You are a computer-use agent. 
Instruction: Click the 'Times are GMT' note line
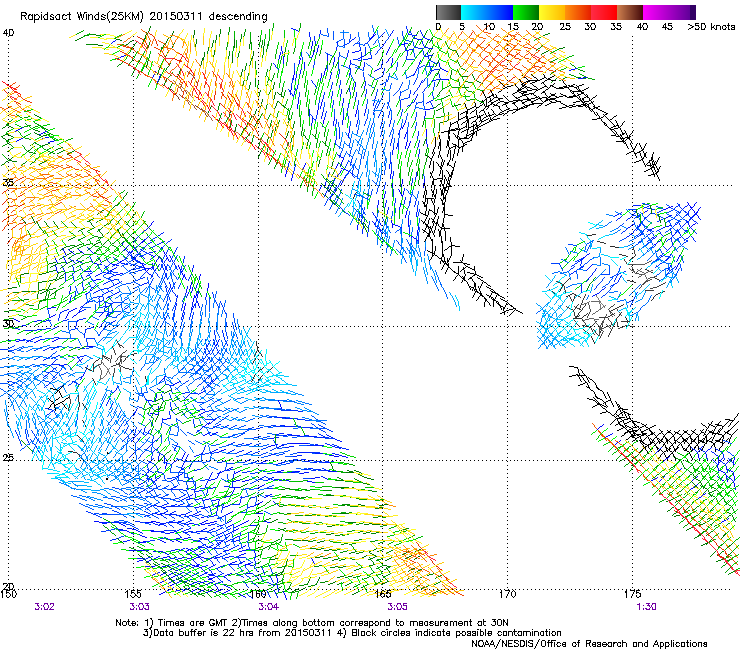click(312, 623)
